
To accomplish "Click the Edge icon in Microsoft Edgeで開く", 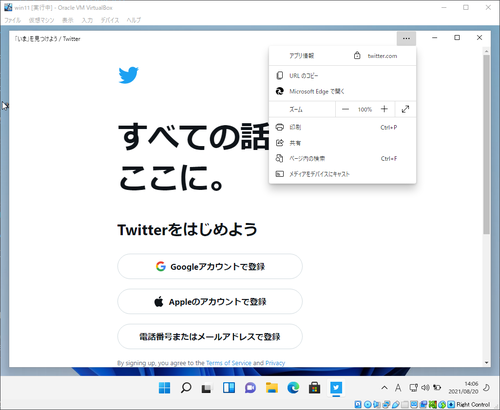I will 280,91.
